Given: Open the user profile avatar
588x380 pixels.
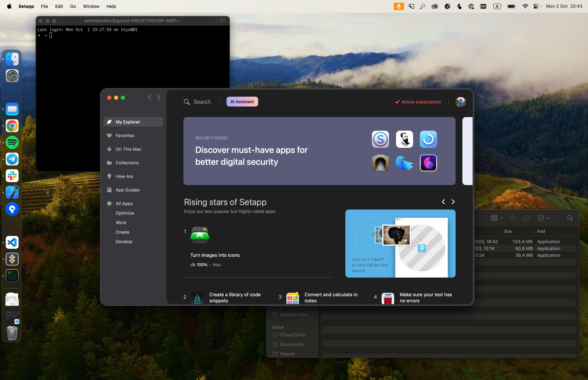Looking at the screenshot, I should 460,102.
